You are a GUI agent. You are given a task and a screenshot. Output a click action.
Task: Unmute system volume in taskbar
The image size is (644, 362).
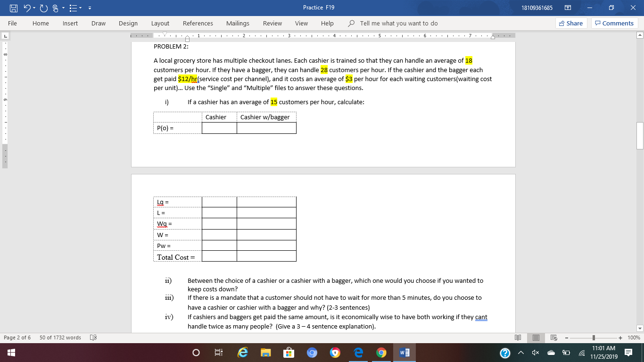point(535,353)
